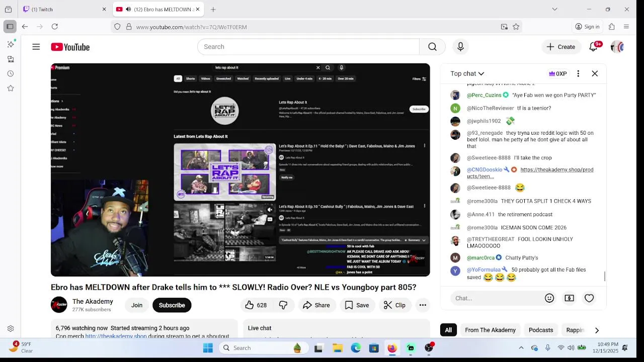Open the account avatar menu

click(617, 47)
